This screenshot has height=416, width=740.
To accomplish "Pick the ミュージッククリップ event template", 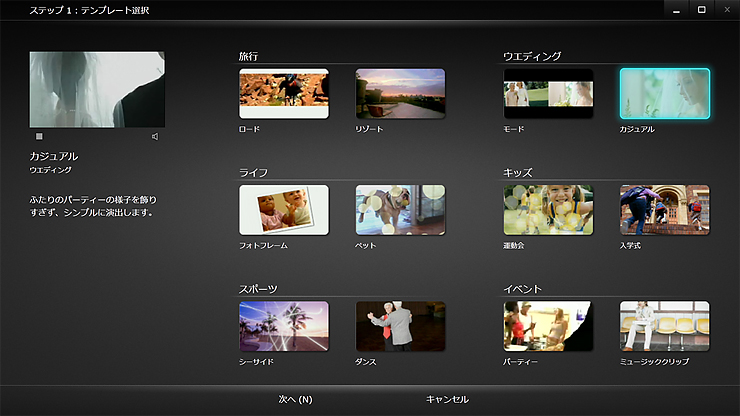I will coord(664,326).
